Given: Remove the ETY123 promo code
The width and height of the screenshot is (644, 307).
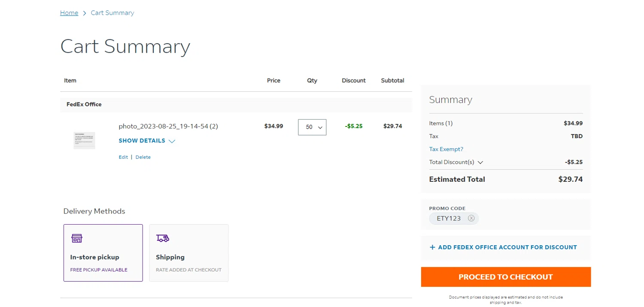Looking at the screenshot, I should click(x=471, y=218).
